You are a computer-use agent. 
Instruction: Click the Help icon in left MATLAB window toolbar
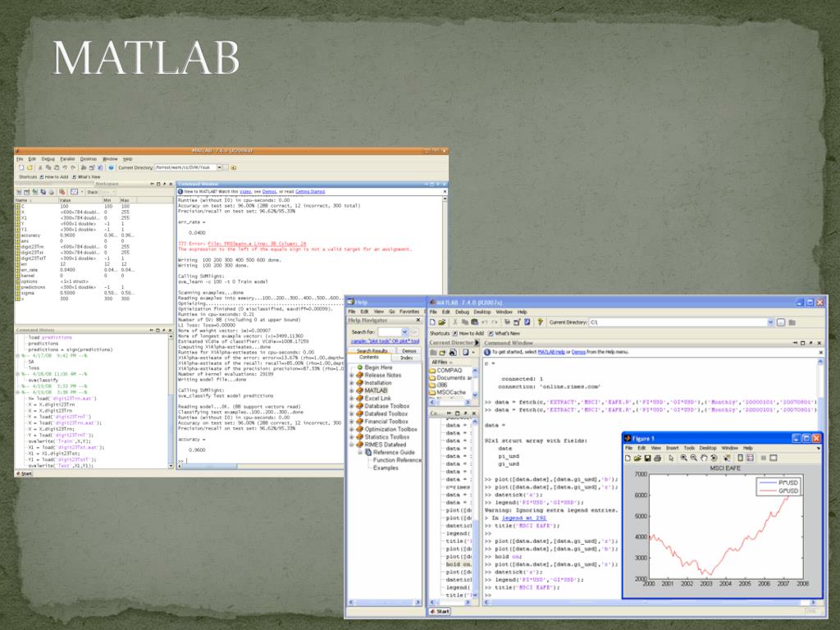(x=111, y=167)
